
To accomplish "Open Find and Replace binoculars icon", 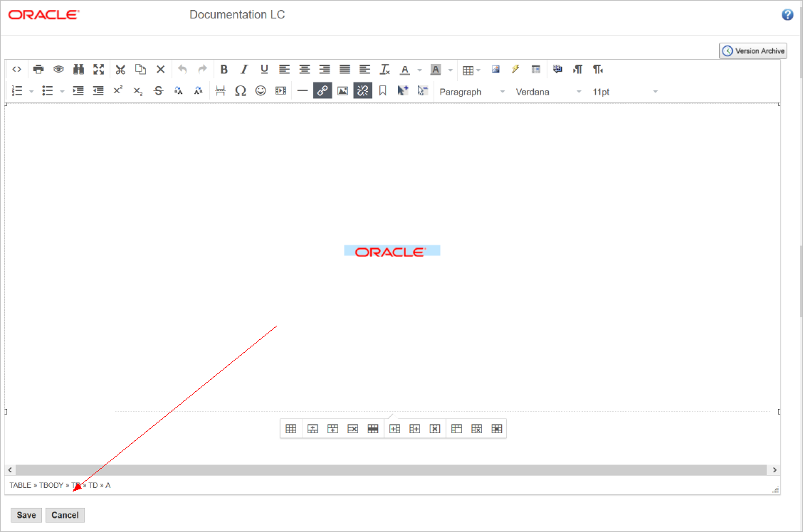I will click(x=78, y=70).
